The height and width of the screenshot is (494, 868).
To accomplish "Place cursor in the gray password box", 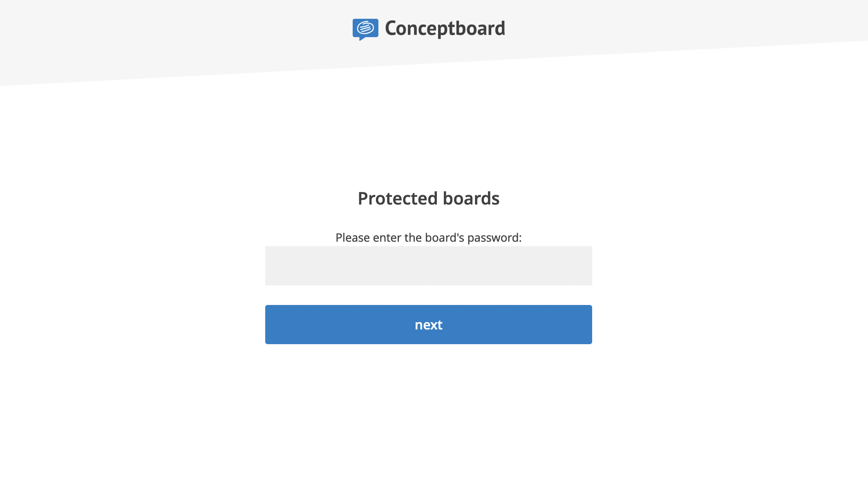I will click(428, 265).
